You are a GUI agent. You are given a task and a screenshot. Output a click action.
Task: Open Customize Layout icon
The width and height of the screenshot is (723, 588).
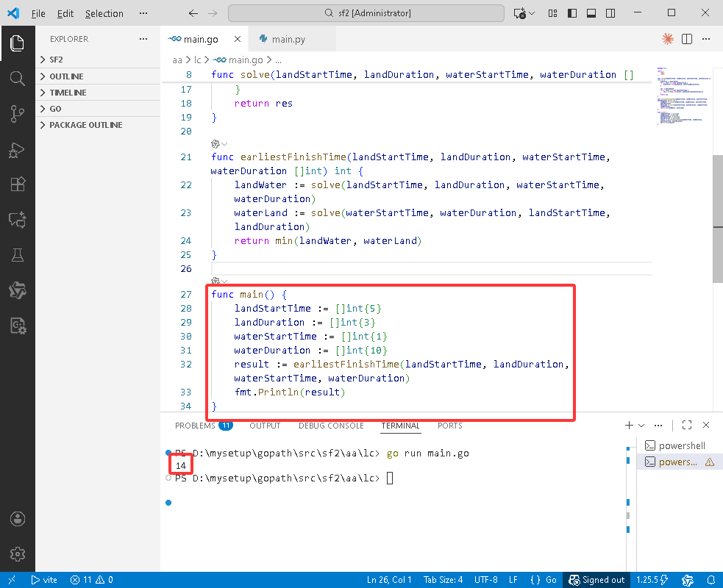552,13
